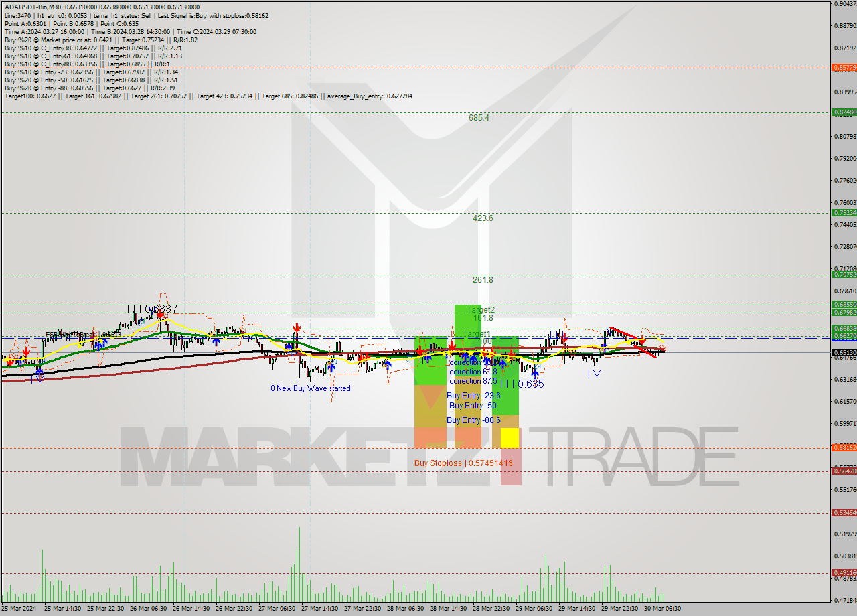857x616 pixels.
Task: Click the green 0.75234 price tag
Action: pos(844,212)
